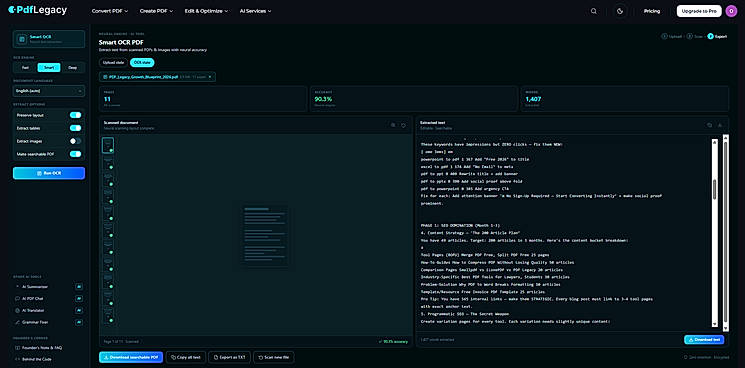This screenshot has height=368, width=745.
Task: Click the Run OCR button
Action: (49, 173)
